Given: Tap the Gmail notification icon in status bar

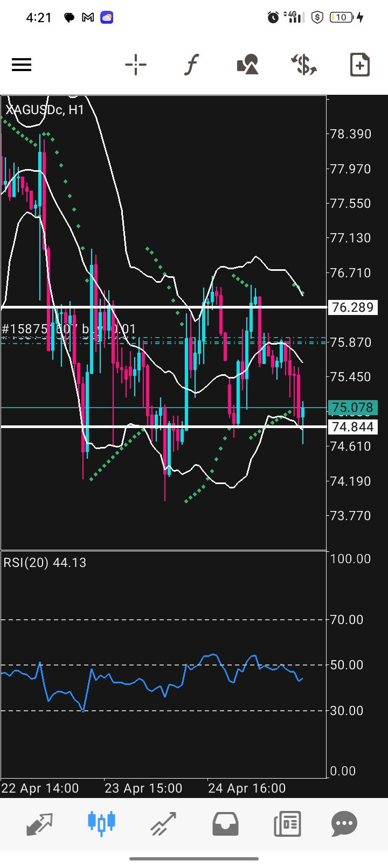Looking at the screenshot, I should (87, 18).
